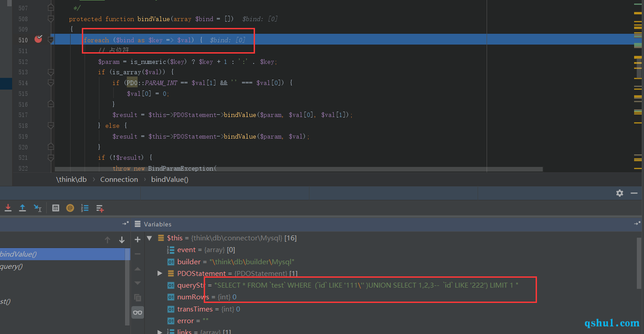Remove watch with the minus icon
The width and height of the screenshot is (644, 334).
138,254
